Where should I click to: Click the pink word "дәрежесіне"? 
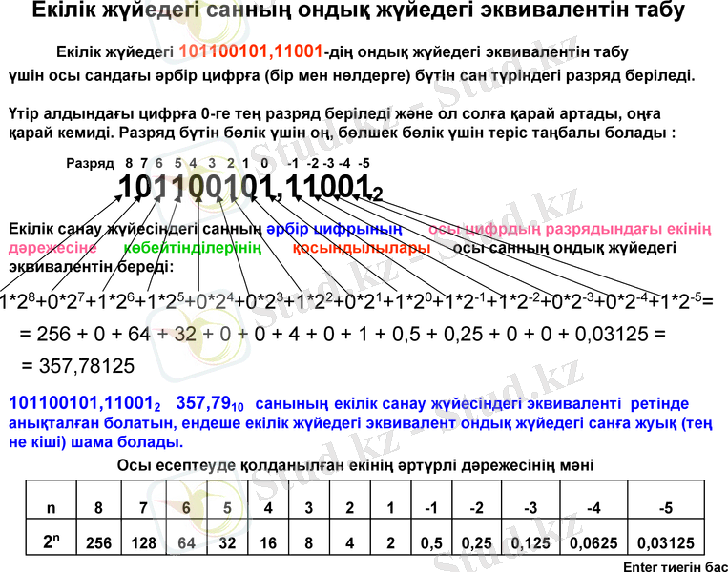pyautogui.click(x=52, y=248)
